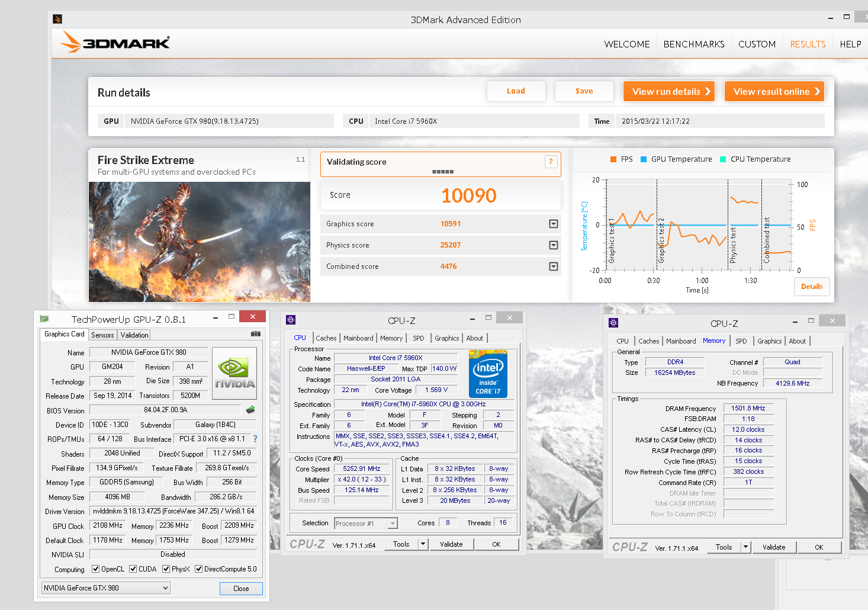Click the CPU-Z Memory window title icon
The width and height of the screenshot is (868, 610).
(x=613, y=323)
